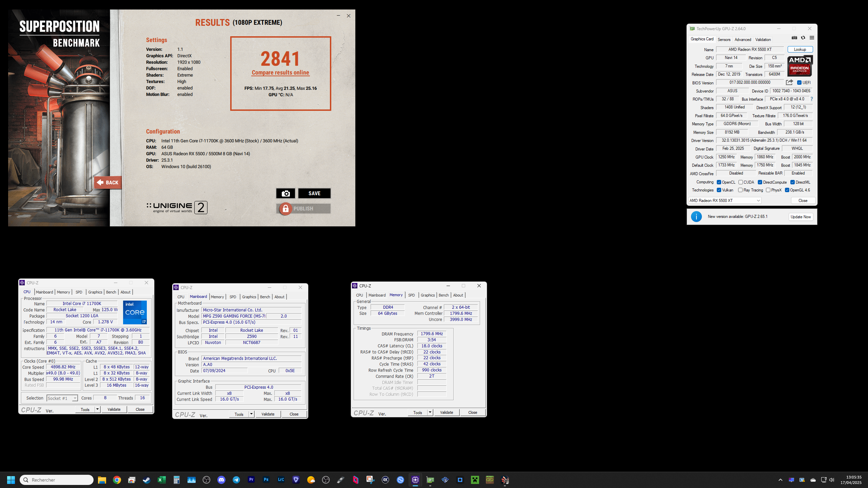The image size is (868, 488).
Task: Click the BIOS export share icon in GPU-Z
Action: click(x=789, y=82)
